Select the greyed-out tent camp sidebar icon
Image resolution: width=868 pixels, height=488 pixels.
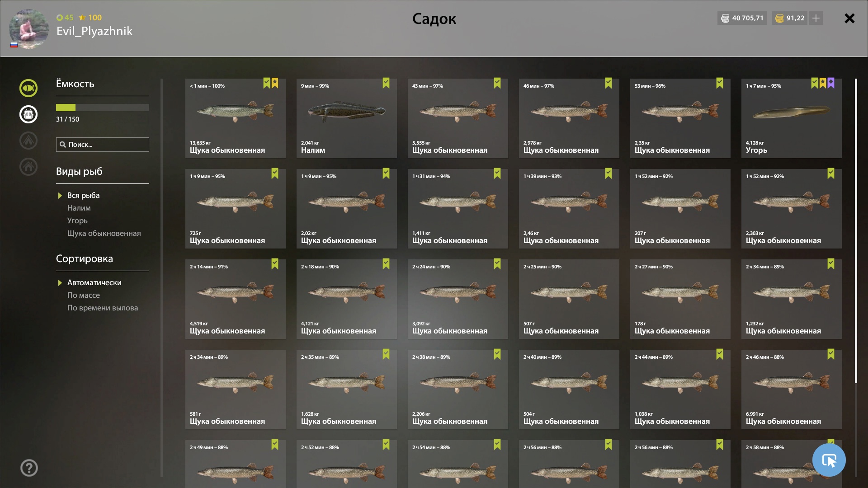pos(28,141)
